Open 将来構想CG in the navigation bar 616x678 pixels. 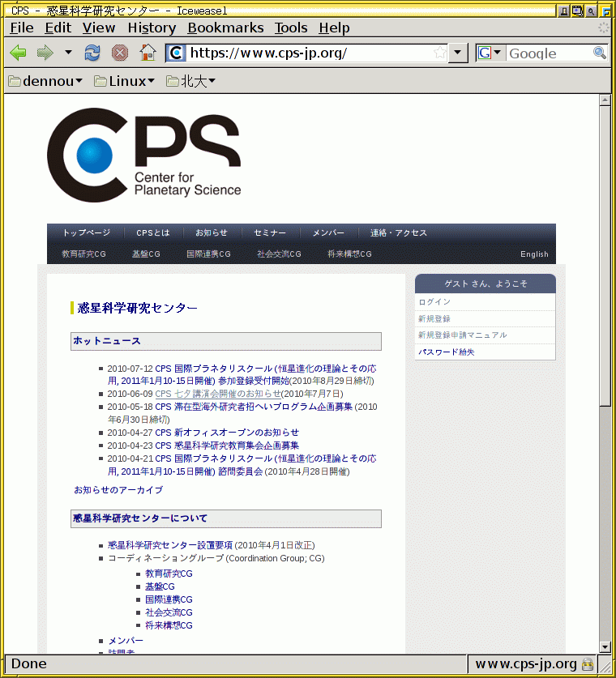pos(349,254)
